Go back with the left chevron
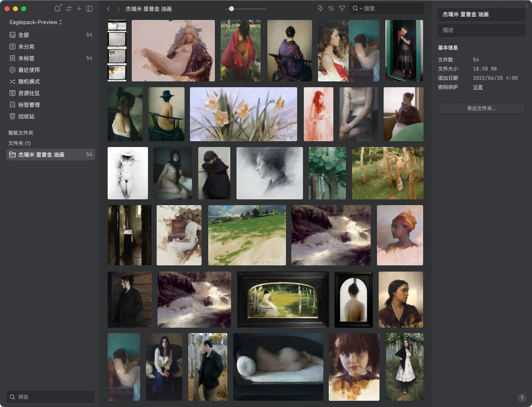The width and height of the screenshot is (532, 407). pos(108,9)
